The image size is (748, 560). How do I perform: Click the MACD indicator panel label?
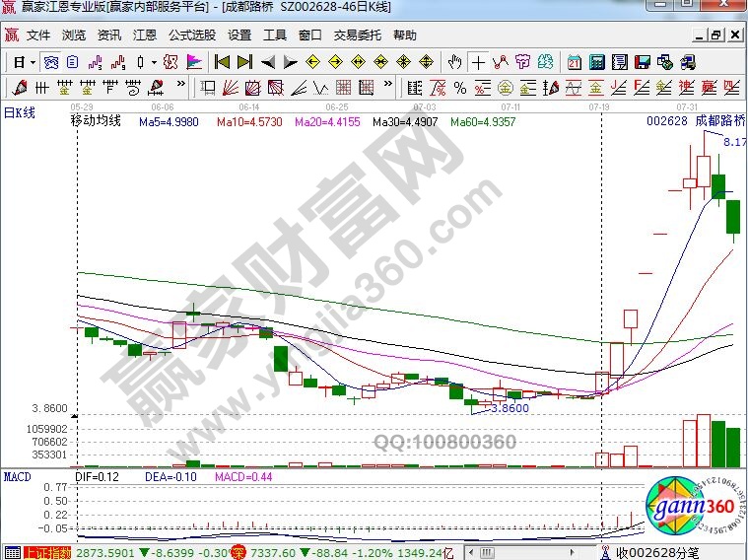(17, 476)
